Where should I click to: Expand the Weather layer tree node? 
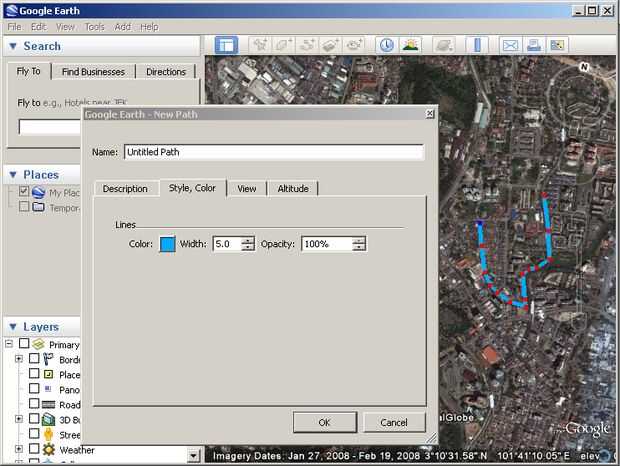click(x=18, y=450)
